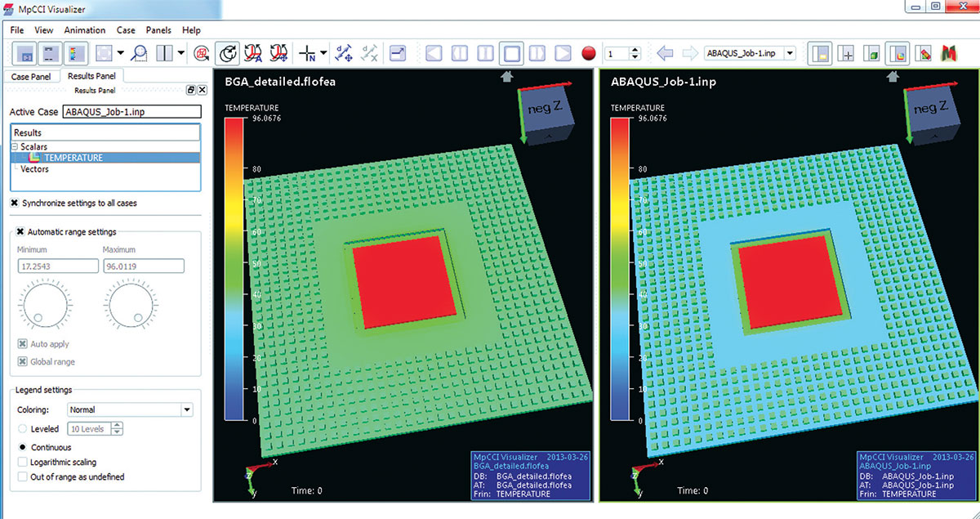Viewport: 980px width, 519px height.
Task: Click the split viewport layout icon
Action: click(x=165, y=54)
